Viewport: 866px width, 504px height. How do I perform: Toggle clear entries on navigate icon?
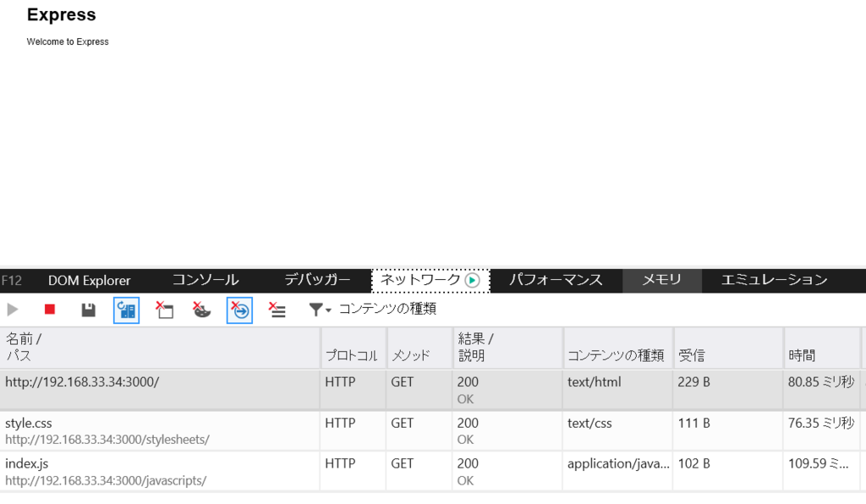click(239, 310)
